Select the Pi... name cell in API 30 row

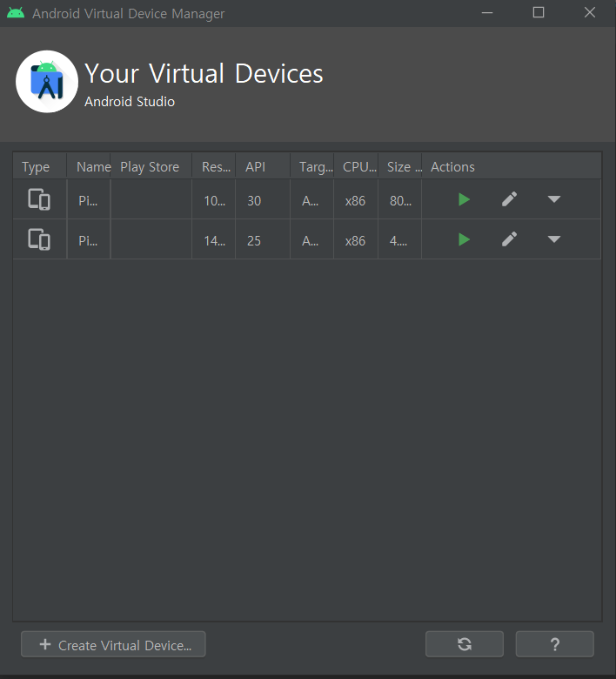click(89, 200)
